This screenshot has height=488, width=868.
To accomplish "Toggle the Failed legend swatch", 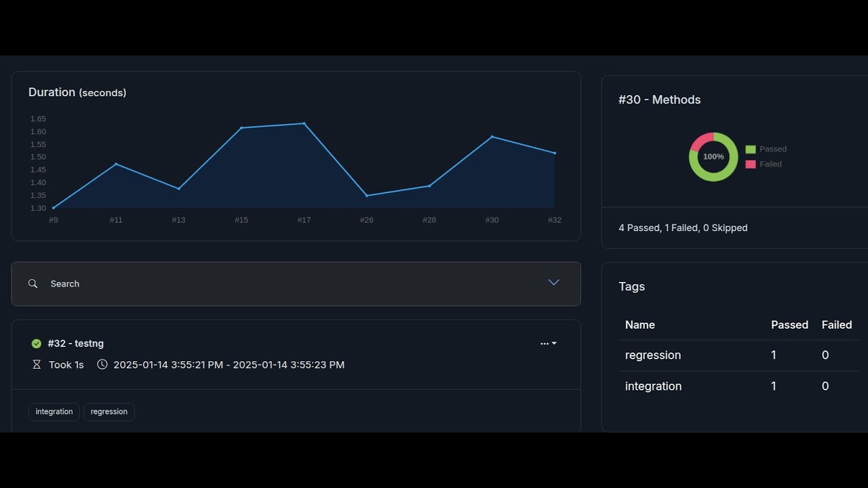I will (750, 164).
